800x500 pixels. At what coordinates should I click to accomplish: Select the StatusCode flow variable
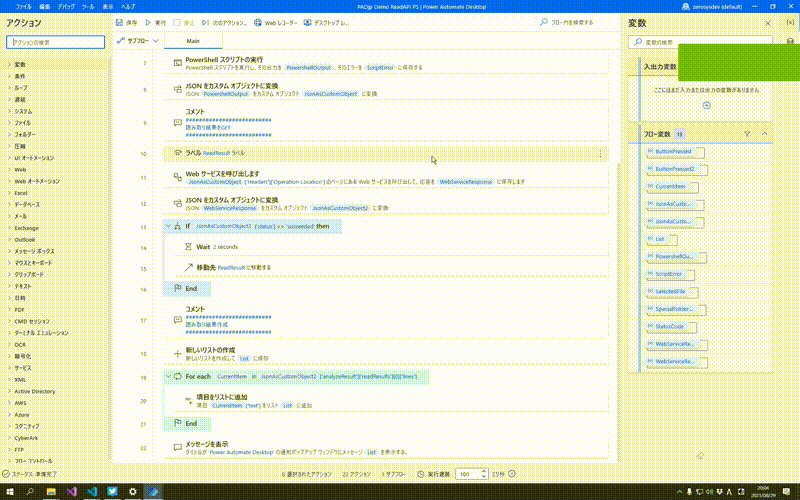(671, 327)
